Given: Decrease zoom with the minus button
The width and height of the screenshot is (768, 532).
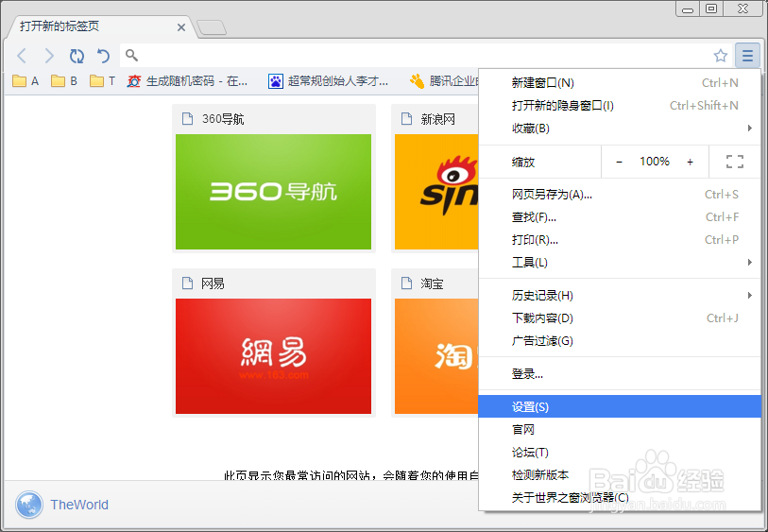Looking at the screenshot, I should (x=619, y=162).
